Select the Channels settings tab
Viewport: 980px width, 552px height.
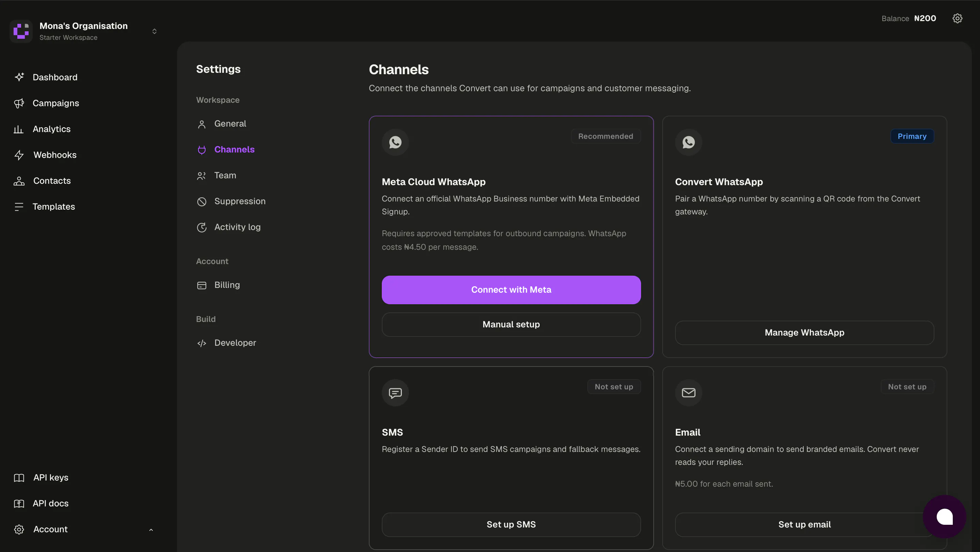pos(234,149)
